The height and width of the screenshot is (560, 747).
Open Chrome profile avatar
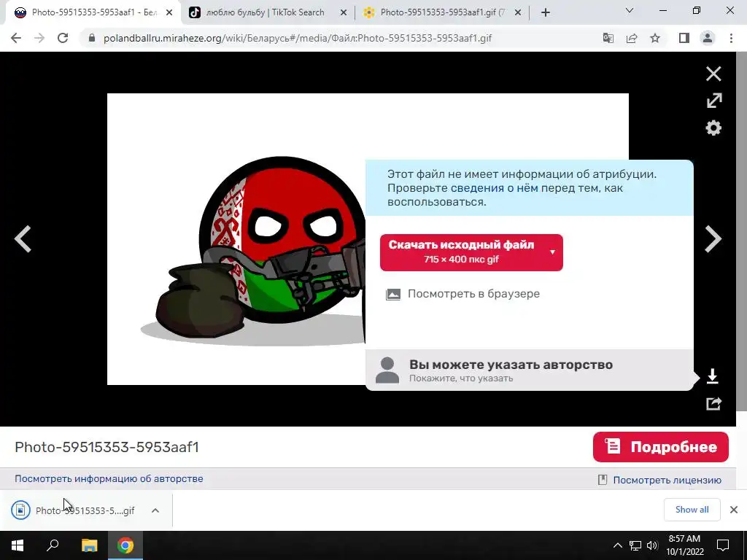click(x=708, y=38)
